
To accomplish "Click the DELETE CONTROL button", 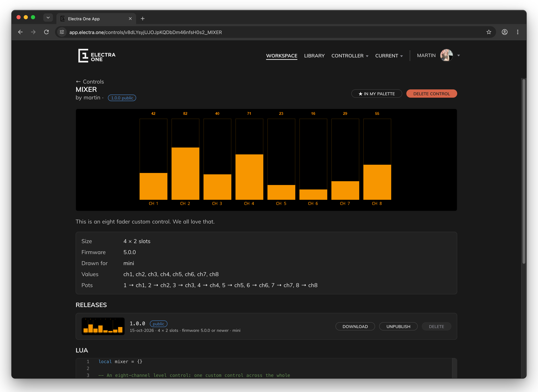I will click(431, 94).
